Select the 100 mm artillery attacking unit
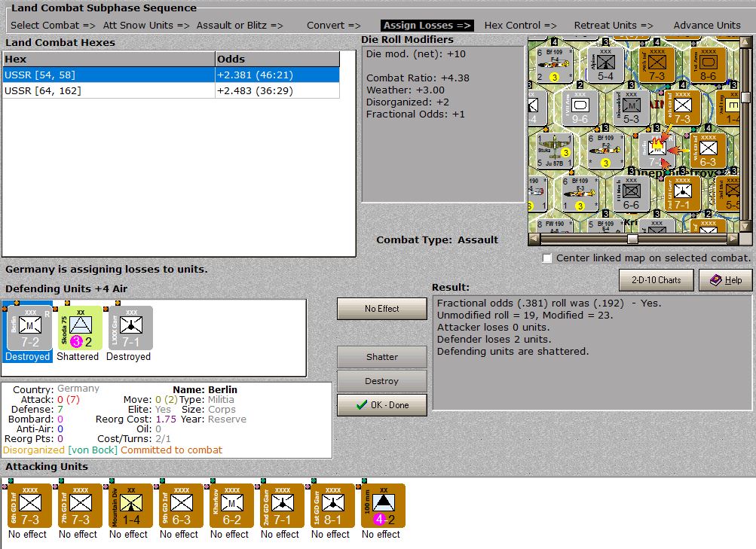The image size is (756, 549). (x=384, y=505)
